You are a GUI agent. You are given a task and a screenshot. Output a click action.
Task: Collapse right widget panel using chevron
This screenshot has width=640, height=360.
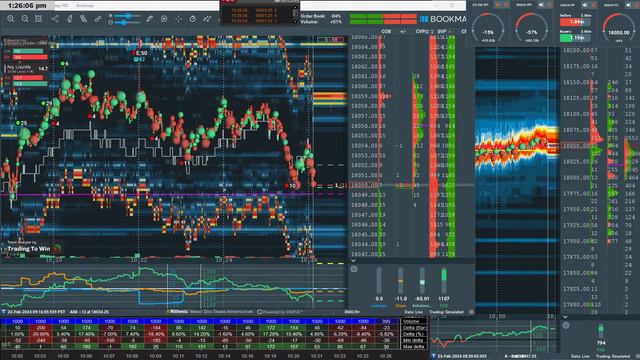[565, 317]
